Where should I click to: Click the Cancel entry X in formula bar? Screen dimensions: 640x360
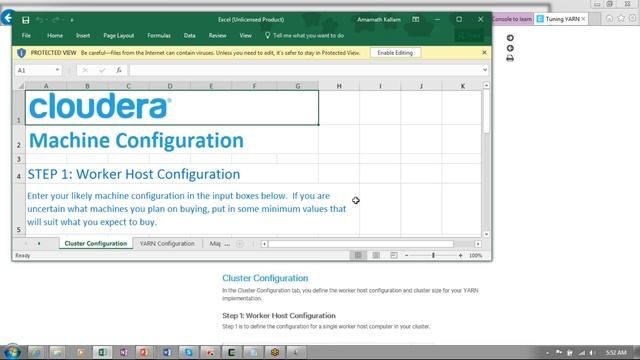pyautogui.click(x=85, y=70)
